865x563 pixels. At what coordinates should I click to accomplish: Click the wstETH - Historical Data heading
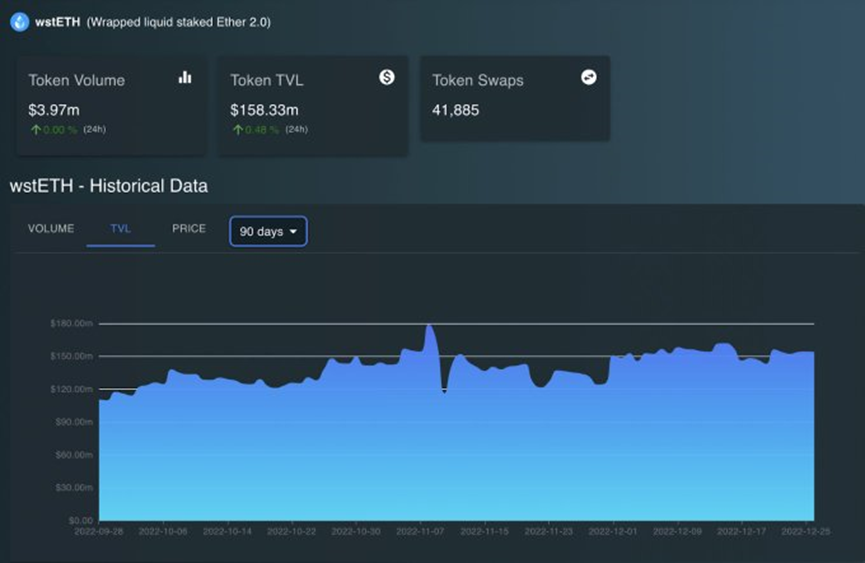tap(109, 186)
